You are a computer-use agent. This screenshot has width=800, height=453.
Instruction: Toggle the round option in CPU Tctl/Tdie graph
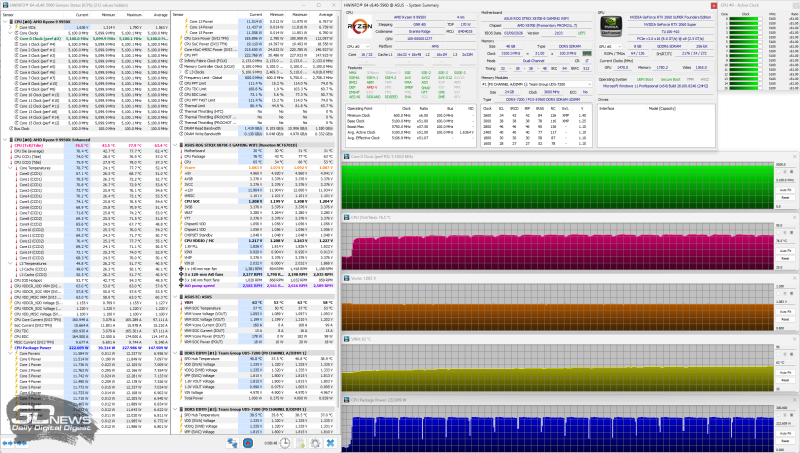point(779,232)
